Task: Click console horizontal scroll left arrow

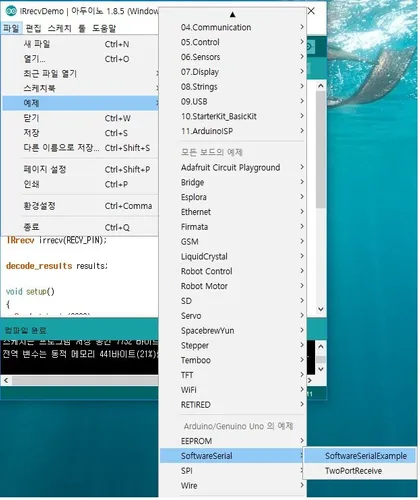Action: pos(6,380)
